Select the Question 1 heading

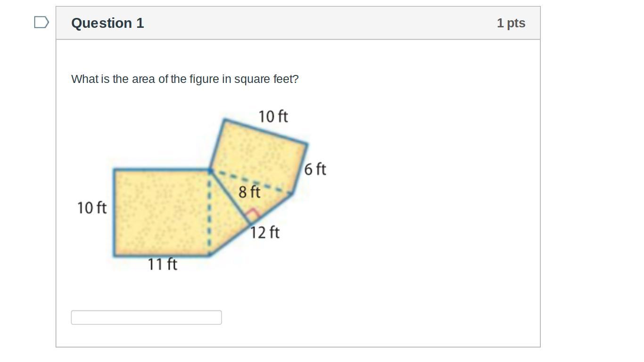(x=107, y=23)
